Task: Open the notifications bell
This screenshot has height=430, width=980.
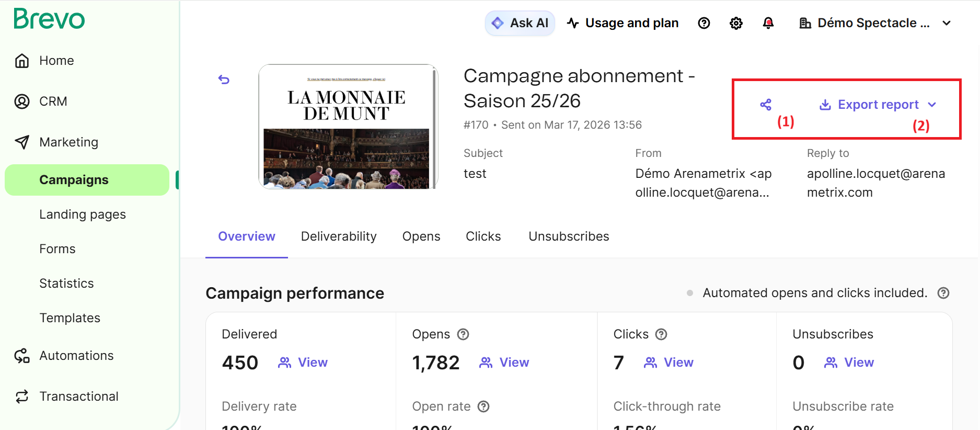Action: pos(768,23)
